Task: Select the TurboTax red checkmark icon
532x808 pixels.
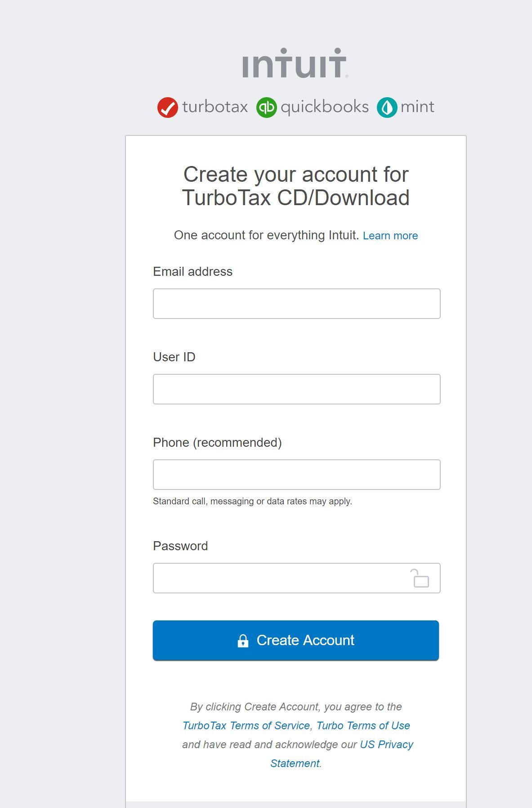Action: click(x=167, y=107)
